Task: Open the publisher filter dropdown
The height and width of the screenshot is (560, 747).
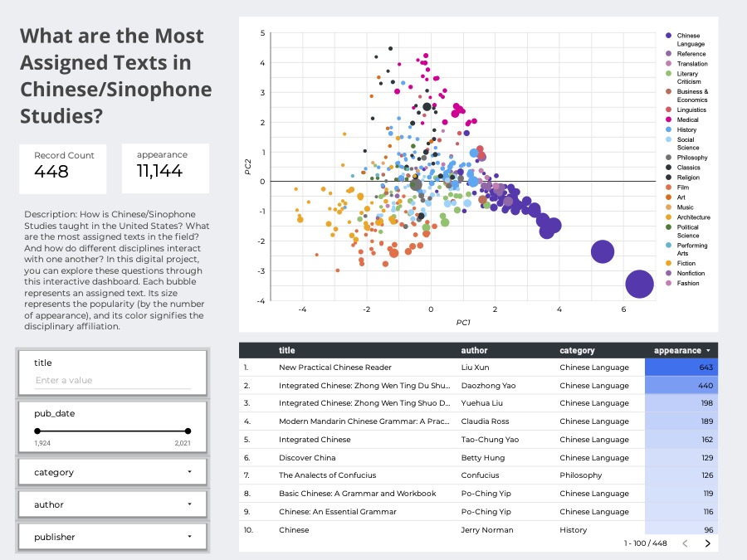Action: pyautogui.click(x=112, y=537)
